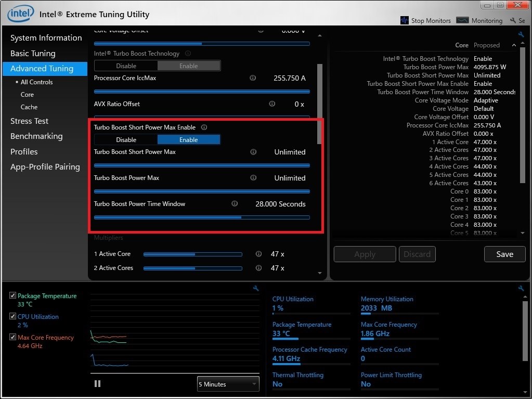
Task: Click the AVX Ratio Offset 0 x value
Action: tap(299, 104)
